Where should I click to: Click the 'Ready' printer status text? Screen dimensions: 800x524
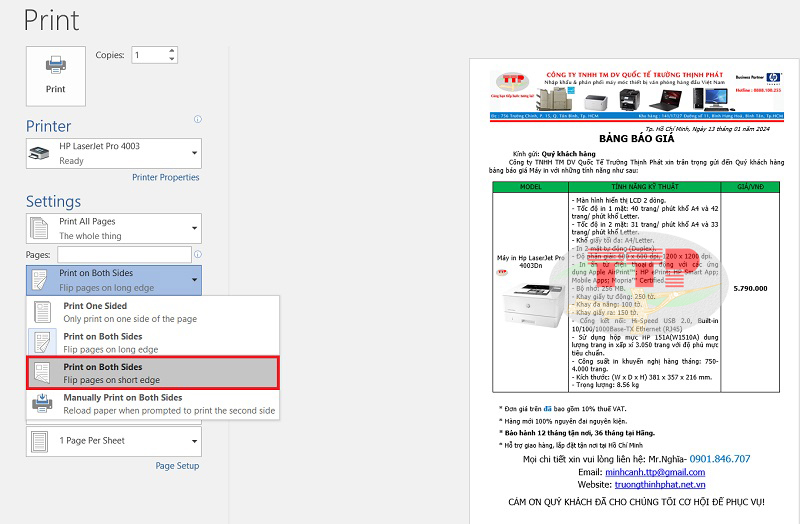coord(71,161)
